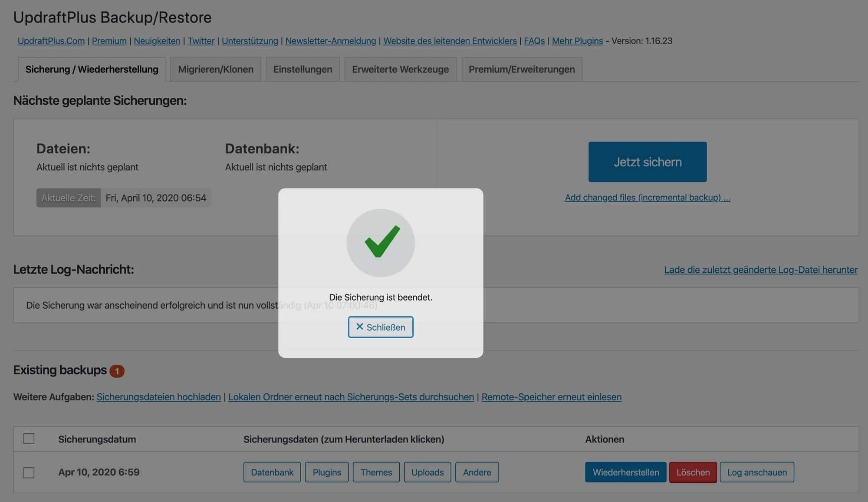Select the Apr 10, 2020 backup checkbox
The image size is (868, 502).
(x=29, y=472)
